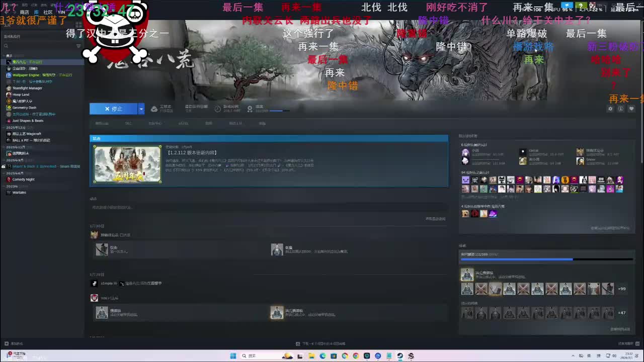Click the Wallpaper Engine app icon

(9, 75)
